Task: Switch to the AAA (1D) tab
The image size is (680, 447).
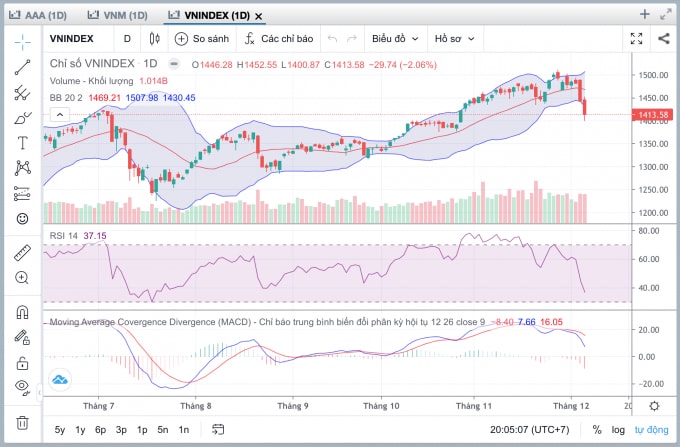Action: 38,15
